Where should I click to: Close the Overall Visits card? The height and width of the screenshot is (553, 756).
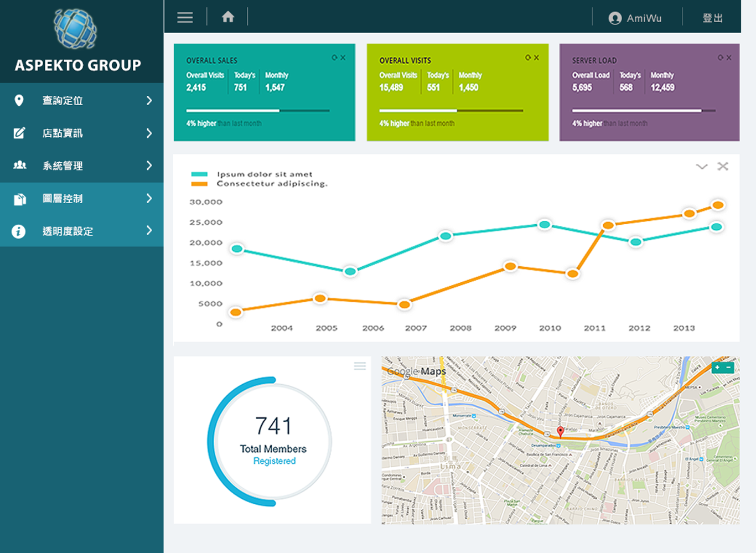click(536, 58)
